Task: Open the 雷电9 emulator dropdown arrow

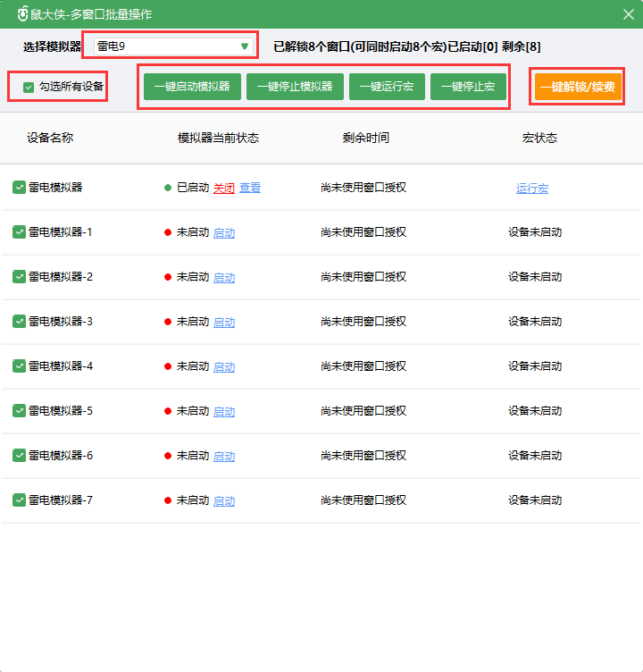Action: pyautogui.click(x=245, y=46)
